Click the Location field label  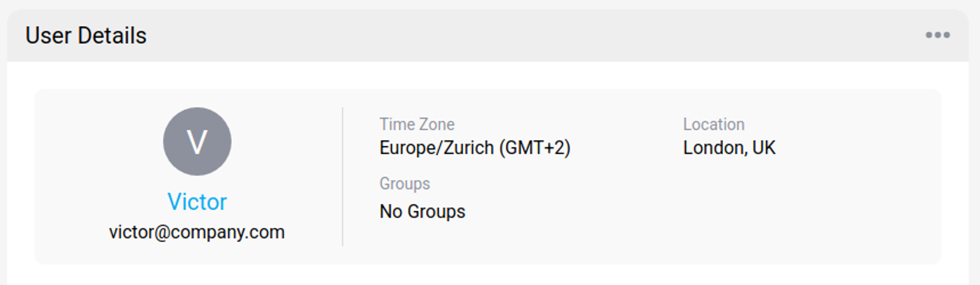(714, 124)
